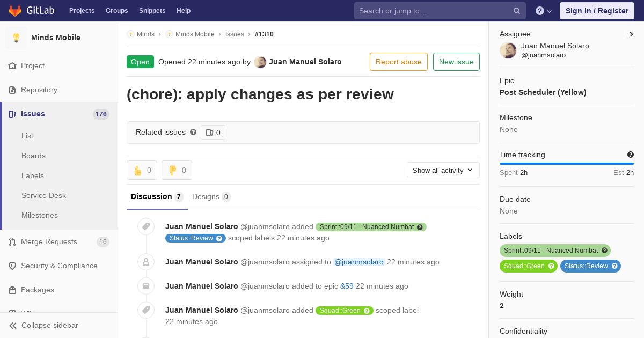This screenshot has height=338, width=644.
Task: Open the Help question mark menu
Action: tap(544, 11)
